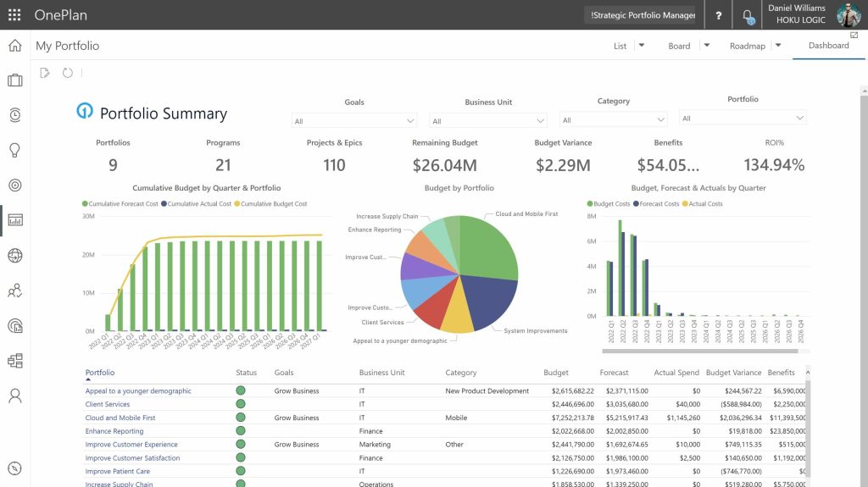Open the help question mark

click(719, 15)
